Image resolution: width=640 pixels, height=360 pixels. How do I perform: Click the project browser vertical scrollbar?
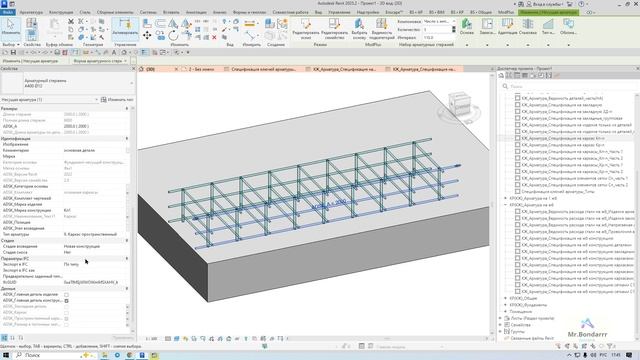[637, 216]
